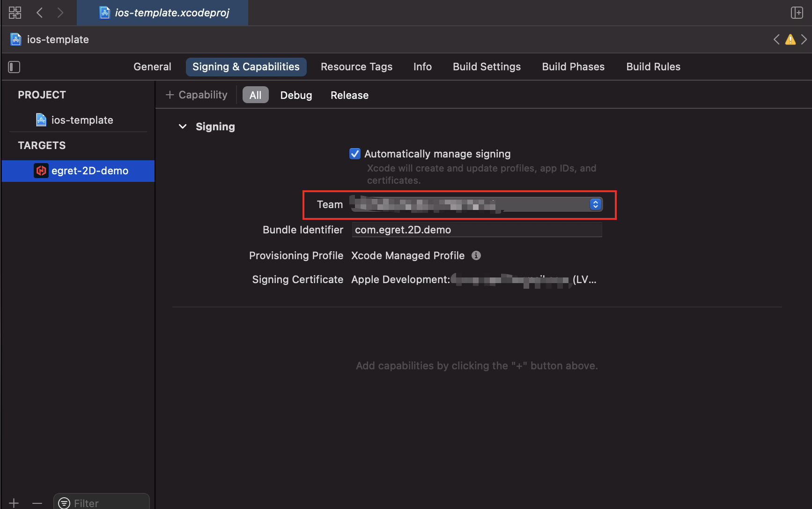Click the Signing Certificate value text
The width and height of the screenshot is (812, 509).
click(x=473, y=280)
